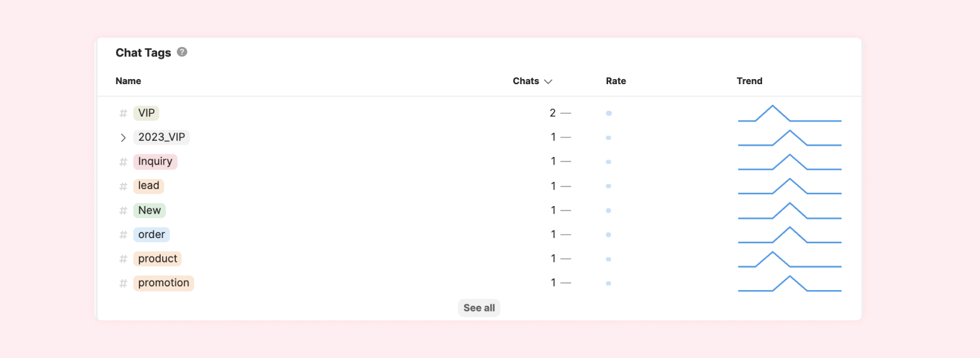Screen dimensions: 980x358
Task: Click the Chat Tags help question-mark icon
Action: pos(182,52)
